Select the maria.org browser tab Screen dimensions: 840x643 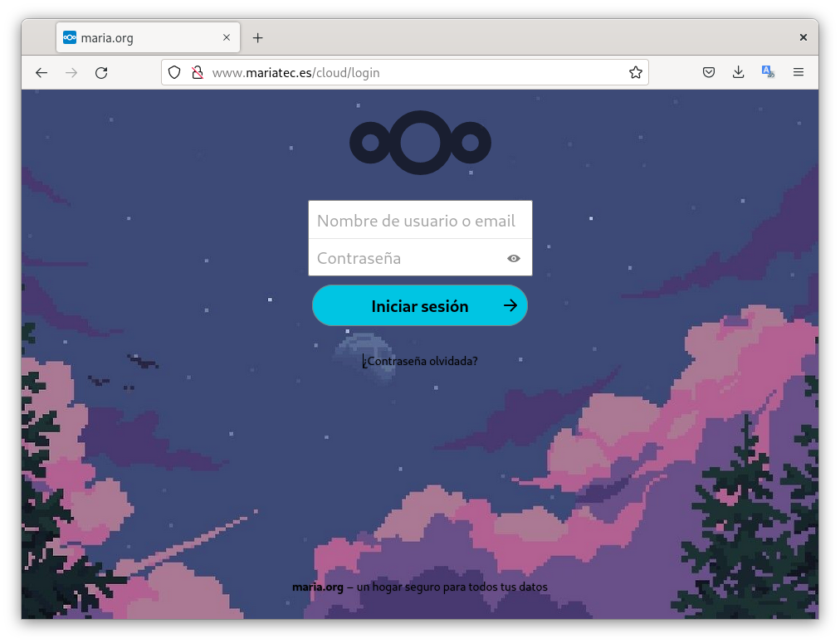pos(137,38)
